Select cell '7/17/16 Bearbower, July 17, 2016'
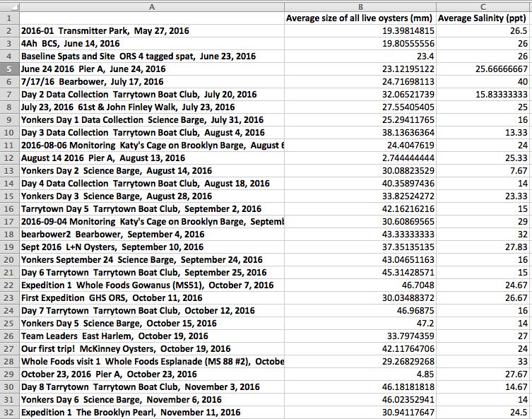 click(152, 82)
